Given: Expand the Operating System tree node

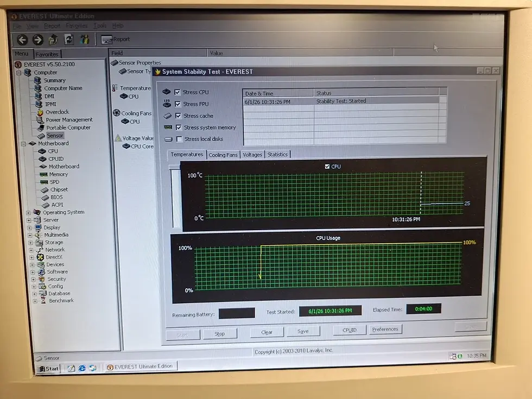Looking at the screenshot, I should [28, 213].
